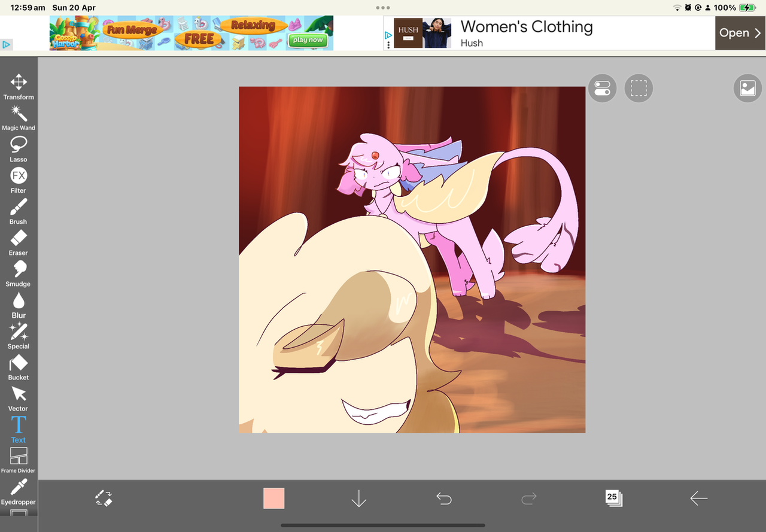Open the layers panel showing 25

click(x=613, y=498)
